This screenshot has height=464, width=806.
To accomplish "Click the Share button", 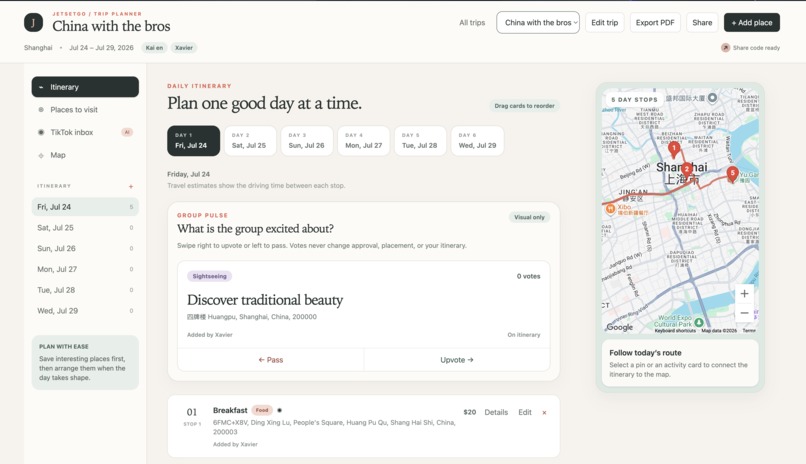I will pos(702,23).
